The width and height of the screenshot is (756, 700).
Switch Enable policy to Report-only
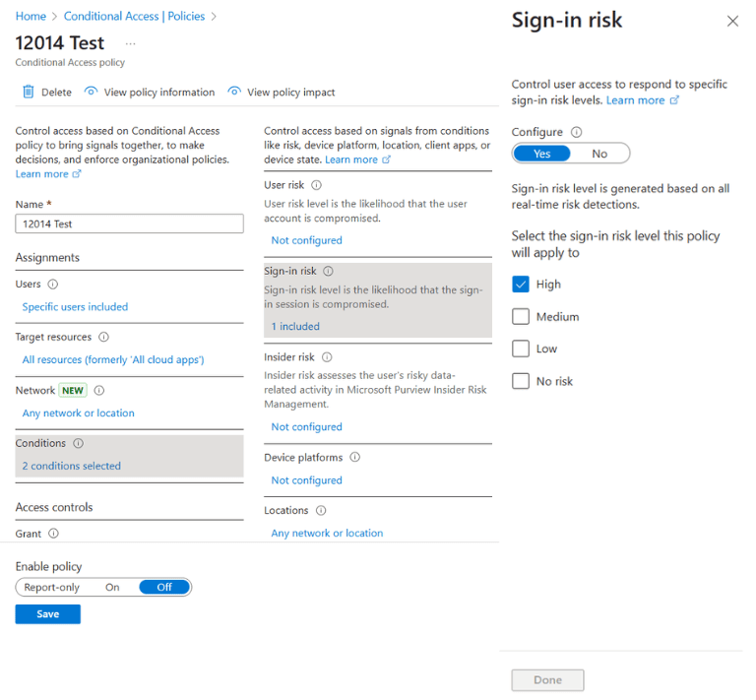[x=53, y=587]
